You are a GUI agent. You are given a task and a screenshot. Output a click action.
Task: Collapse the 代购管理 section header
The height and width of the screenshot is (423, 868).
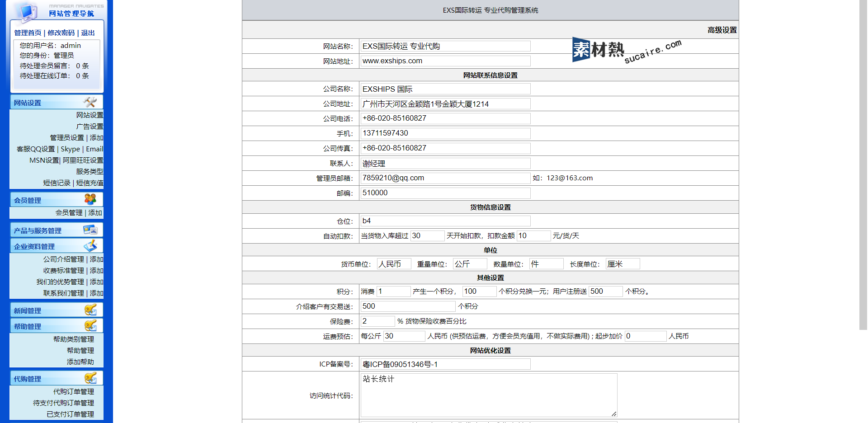(57, 378)
